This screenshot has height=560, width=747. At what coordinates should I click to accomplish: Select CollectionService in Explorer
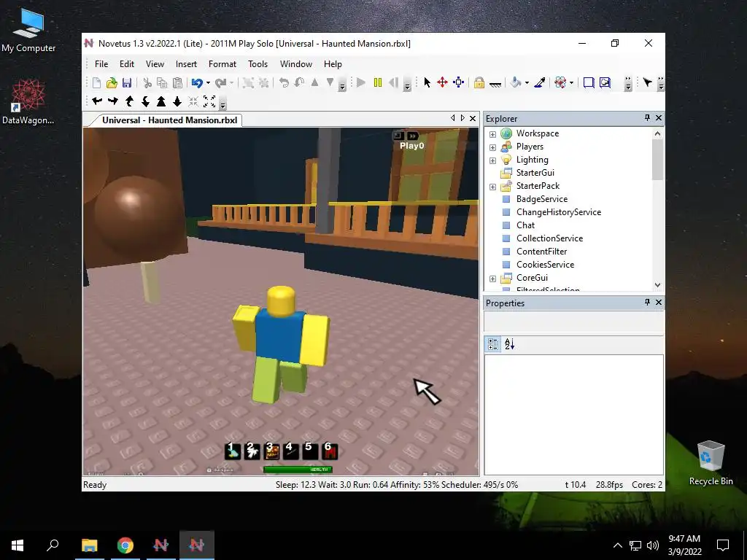[x=549, y=238]
